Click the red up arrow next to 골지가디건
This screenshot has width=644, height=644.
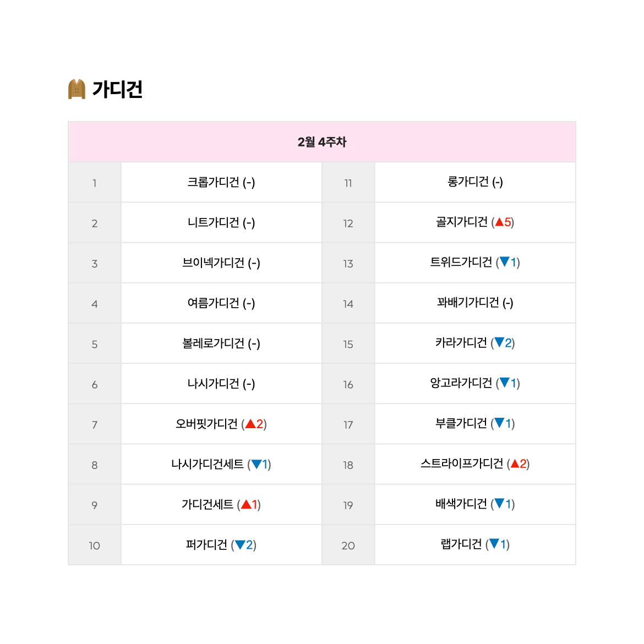[x=499, y=222]
